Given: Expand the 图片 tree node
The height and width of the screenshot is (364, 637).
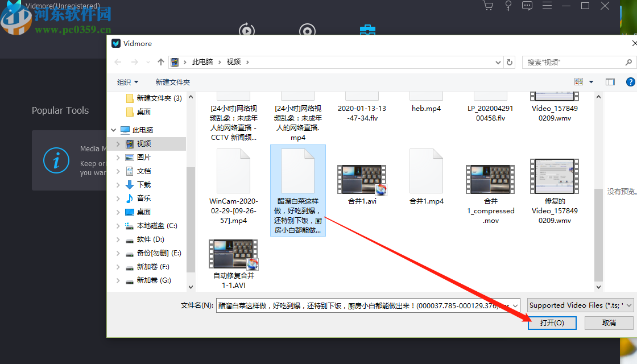Looking at the screenshot, I should coord(118,158).
